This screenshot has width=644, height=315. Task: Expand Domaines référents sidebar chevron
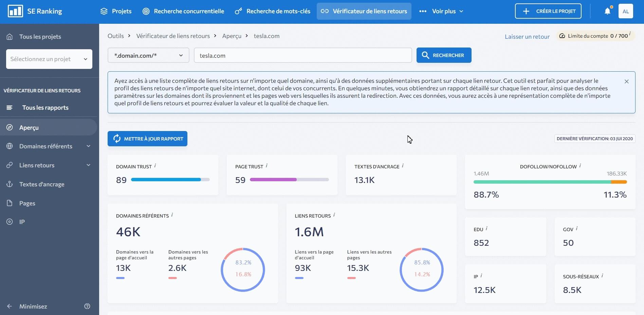[x=88, y=146]
